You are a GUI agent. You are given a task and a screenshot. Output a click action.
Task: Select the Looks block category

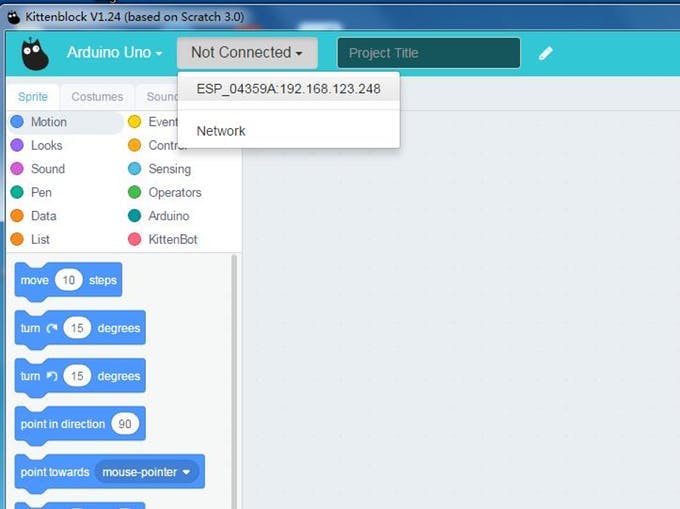tap(37, 146)
